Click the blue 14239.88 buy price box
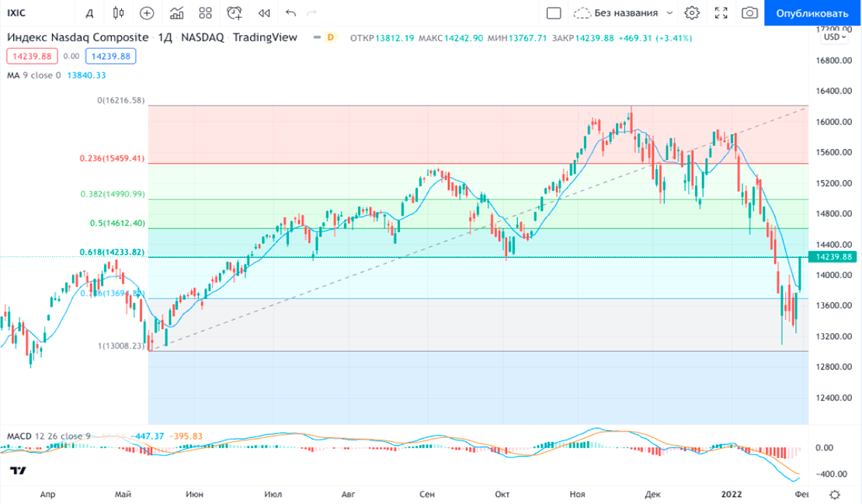This screenshot has width=862, height=504. point(110,56)
